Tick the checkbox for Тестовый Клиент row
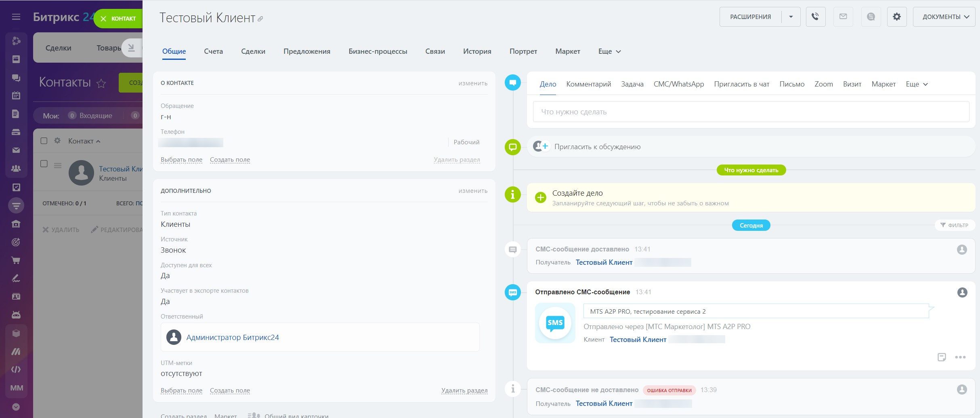 click(x=44, y=164)
